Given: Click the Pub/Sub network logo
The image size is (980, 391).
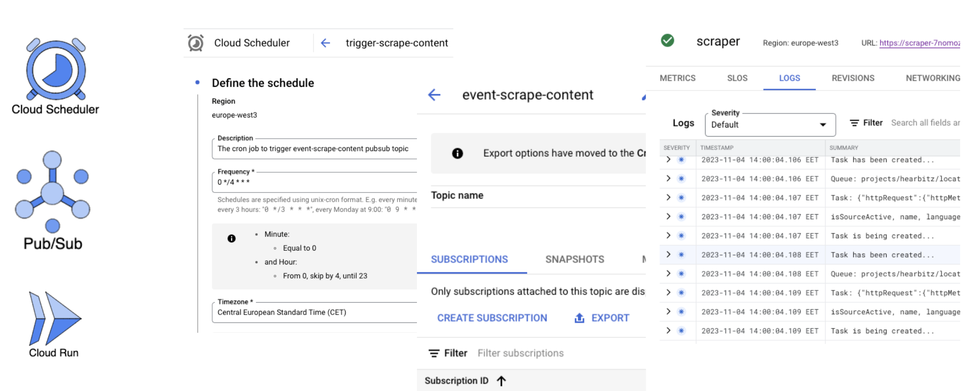Looking at the screenshot, I should [x=52, y=191].
